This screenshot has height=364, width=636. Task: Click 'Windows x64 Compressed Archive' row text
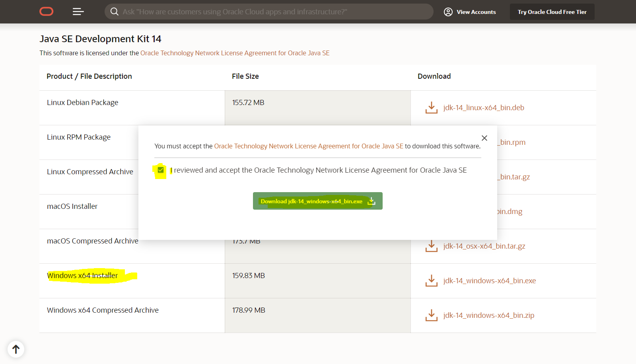103,310
